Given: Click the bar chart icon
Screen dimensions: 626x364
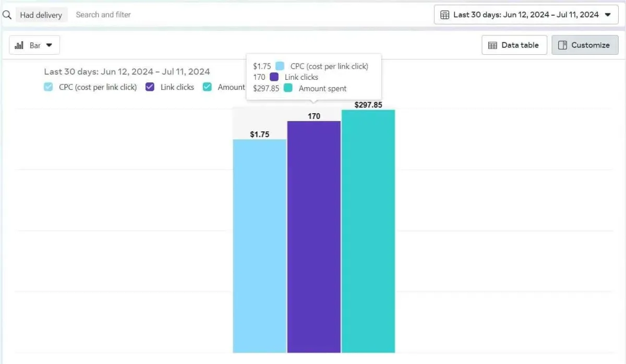Looking at the screenshot, I should pos(19,45).
